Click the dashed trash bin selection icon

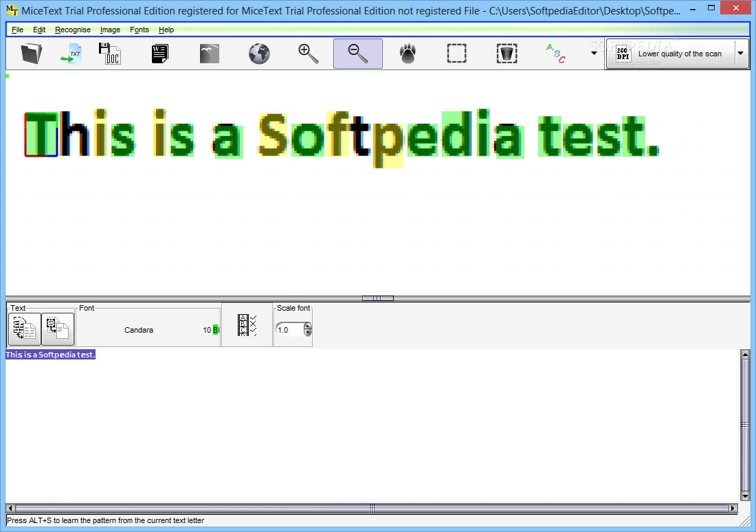pyautogui.click(x=507, y=54)
